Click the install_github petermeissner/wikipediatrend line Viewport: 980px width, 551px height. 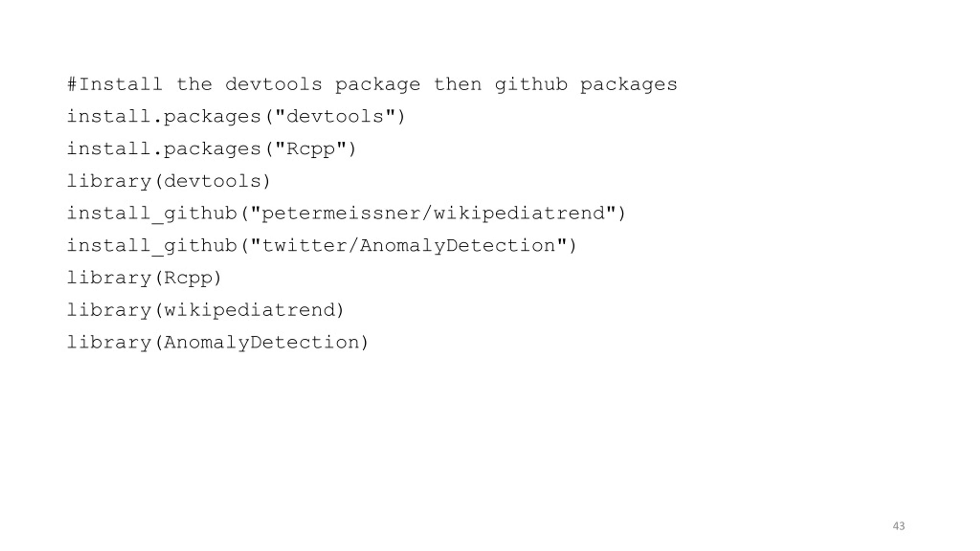pyautogui.click(x=346, y=214)
